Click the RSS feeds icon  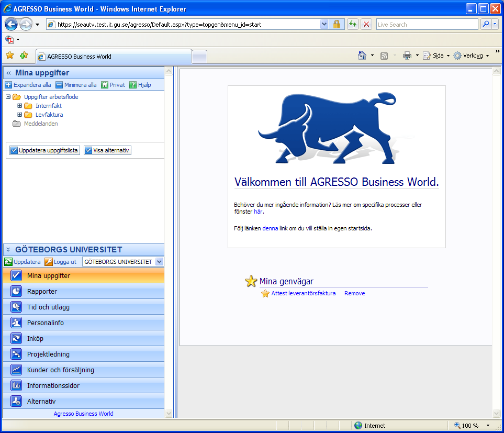pos(384,56)
